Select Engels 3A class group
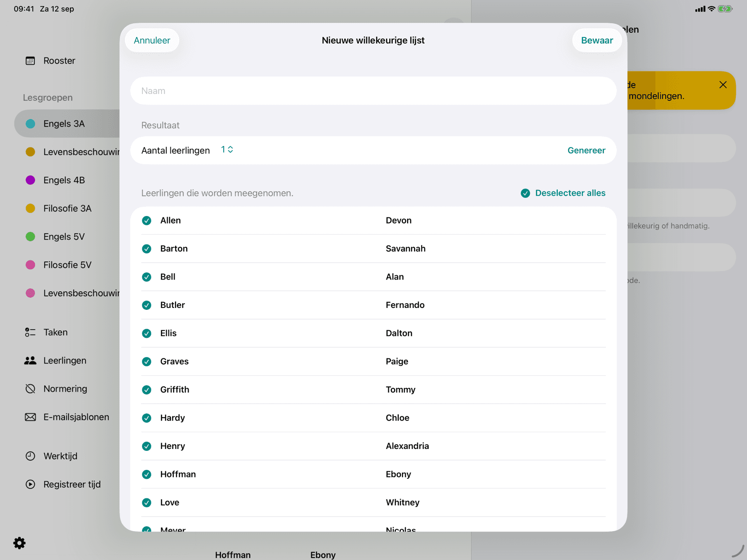Image resolution: width=747 pixels, height=560 pixels. (67, 124)
